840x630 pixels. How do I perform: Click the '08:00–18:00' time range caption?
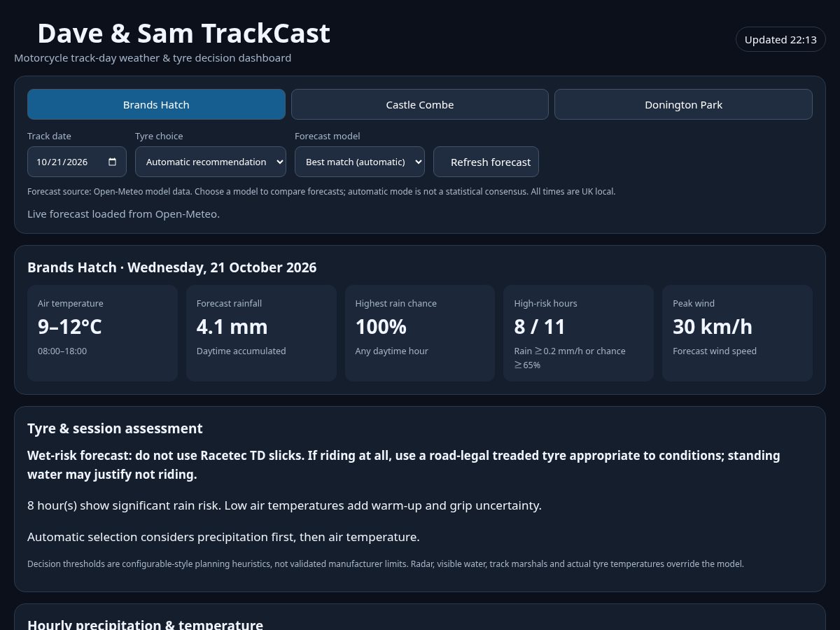click(x=62, y=351)
